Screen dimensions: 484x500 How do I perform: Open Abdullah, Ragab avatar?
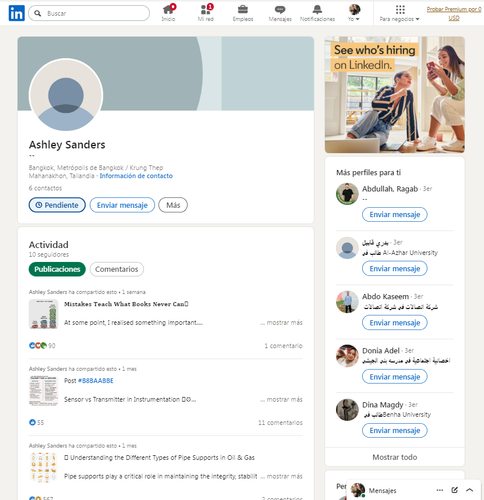pos(347,194)
